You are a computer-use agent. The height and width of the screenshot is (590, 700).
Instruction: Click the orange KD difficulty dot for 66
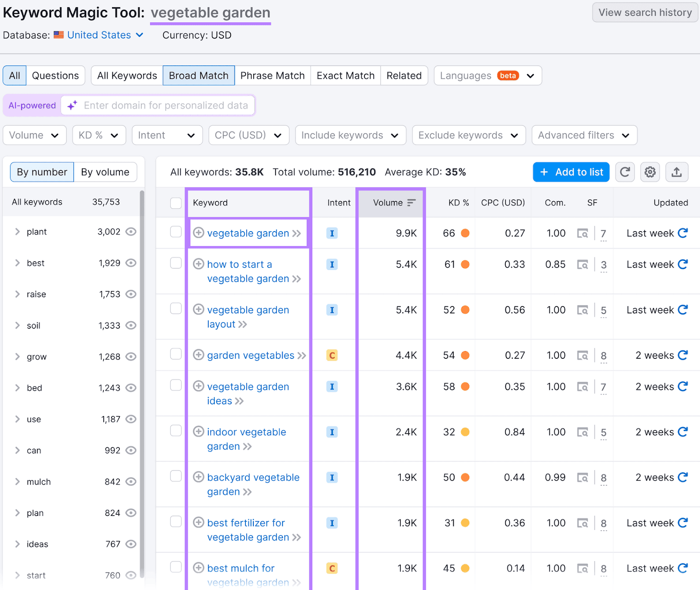click(465, 233)
